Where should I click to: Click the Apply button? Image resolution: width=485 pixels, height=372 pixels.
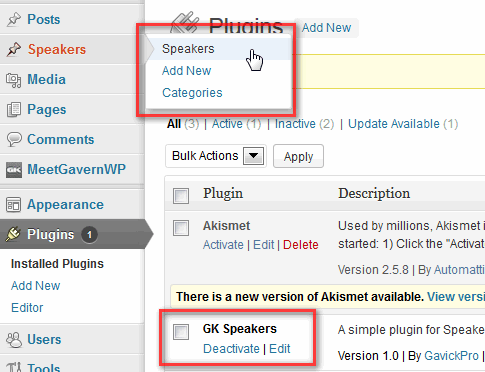coord(298,156)
